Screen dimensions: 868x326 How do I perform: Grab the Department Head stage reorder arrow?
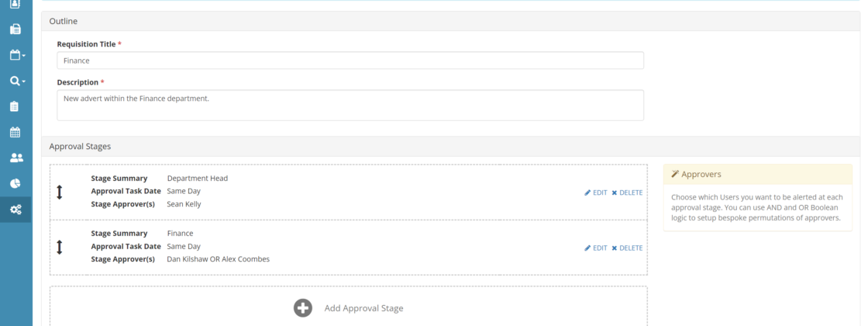tap(60, 192)
